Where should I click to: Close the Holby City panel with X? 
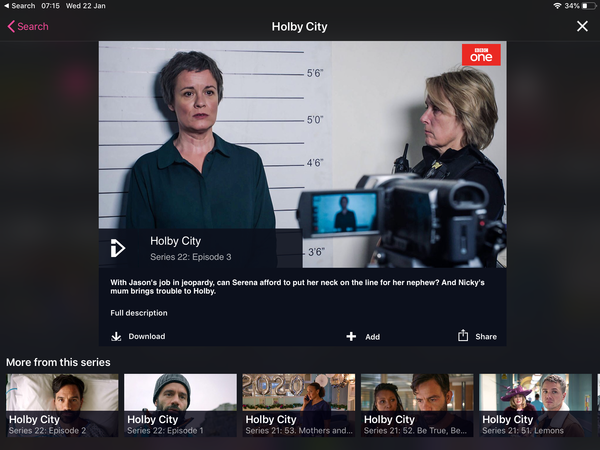pos(582,26)
